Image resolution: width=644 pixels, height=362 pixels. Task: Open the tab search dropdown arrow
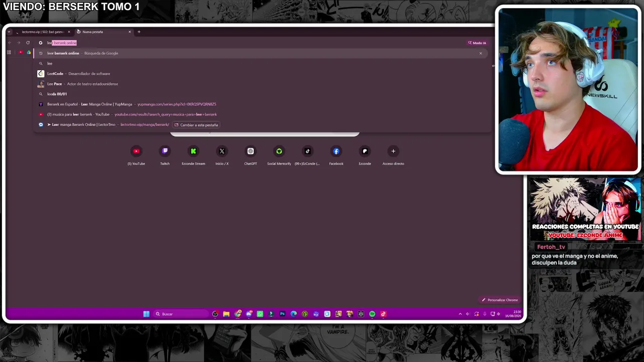click(9, 32)
